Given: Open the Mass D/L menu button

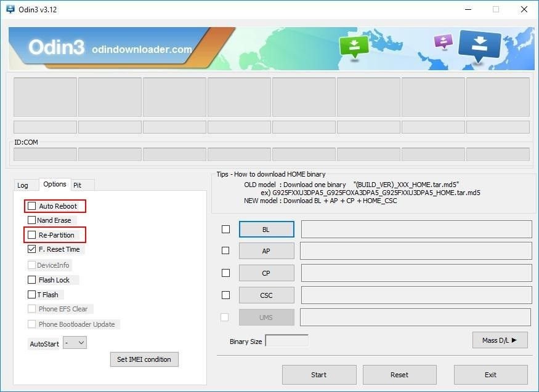Looking at the screenshot, I should click(500, 340).
